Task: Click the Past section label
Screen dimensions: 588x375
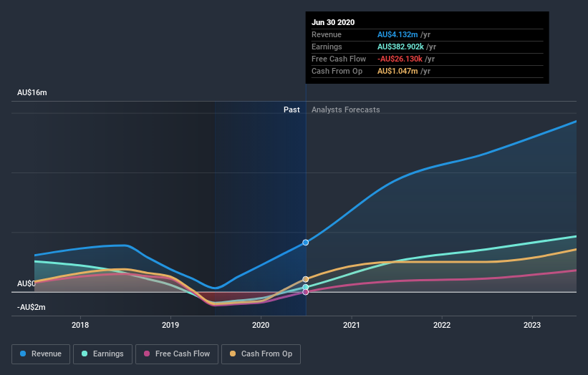Action: point(291,109)
